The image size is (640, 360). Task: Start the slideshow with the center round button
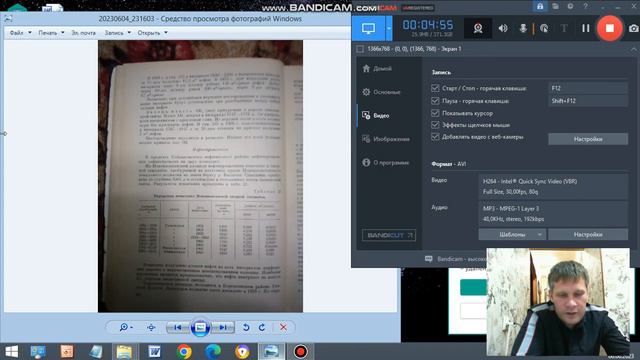tap(200, 327)
